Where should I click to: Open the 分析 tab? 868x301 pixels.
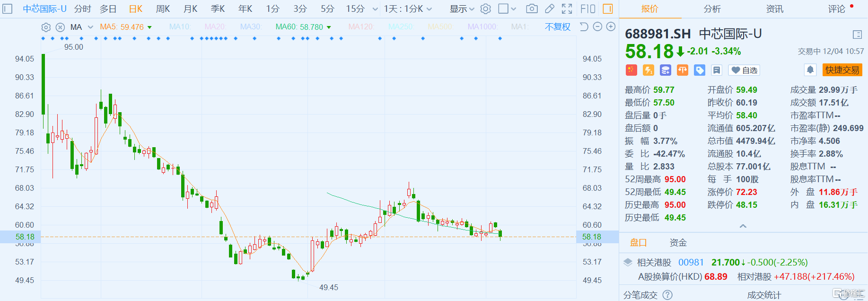712,9
